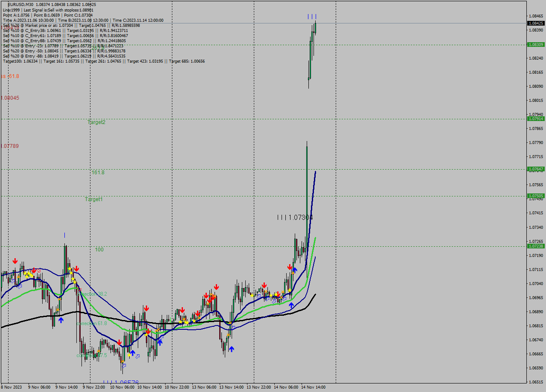
Task: Select the yellow star marker near 14 Nov 06:00
Action: (x=290, y=290)
